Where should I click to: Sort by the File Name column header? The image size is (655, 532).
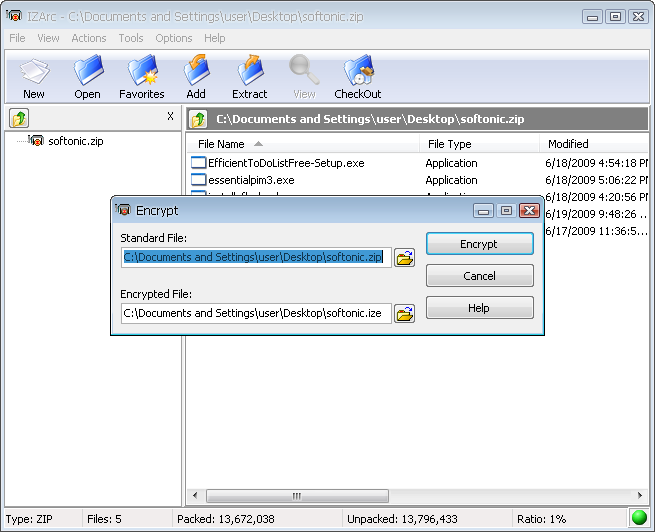coord(302,144)
